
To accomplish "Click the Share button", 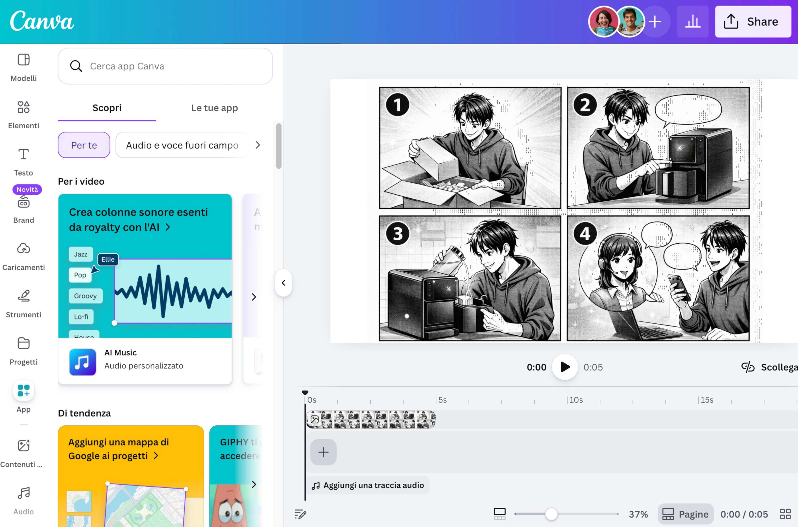I will [753, 22].
